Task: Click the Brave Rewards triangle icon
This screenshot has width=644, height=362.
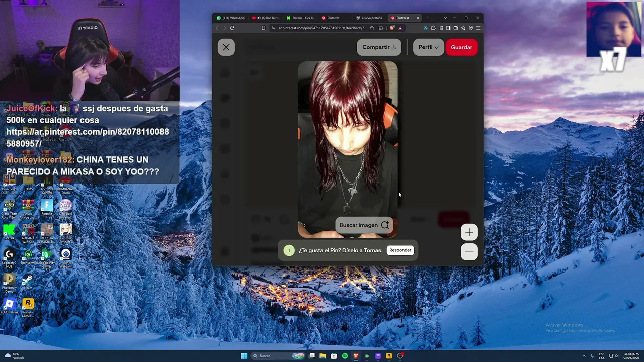Action: [400, 28]
